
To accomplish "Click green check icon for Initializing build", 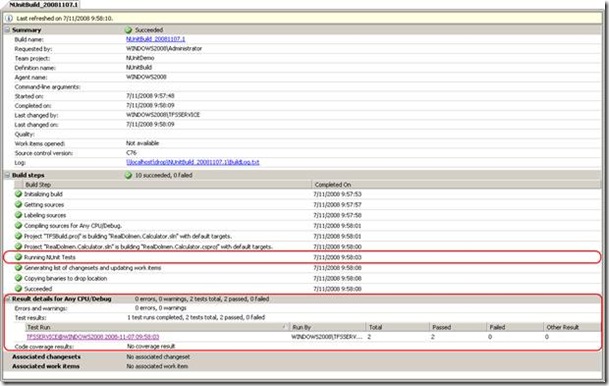I will tap(18, 194).
